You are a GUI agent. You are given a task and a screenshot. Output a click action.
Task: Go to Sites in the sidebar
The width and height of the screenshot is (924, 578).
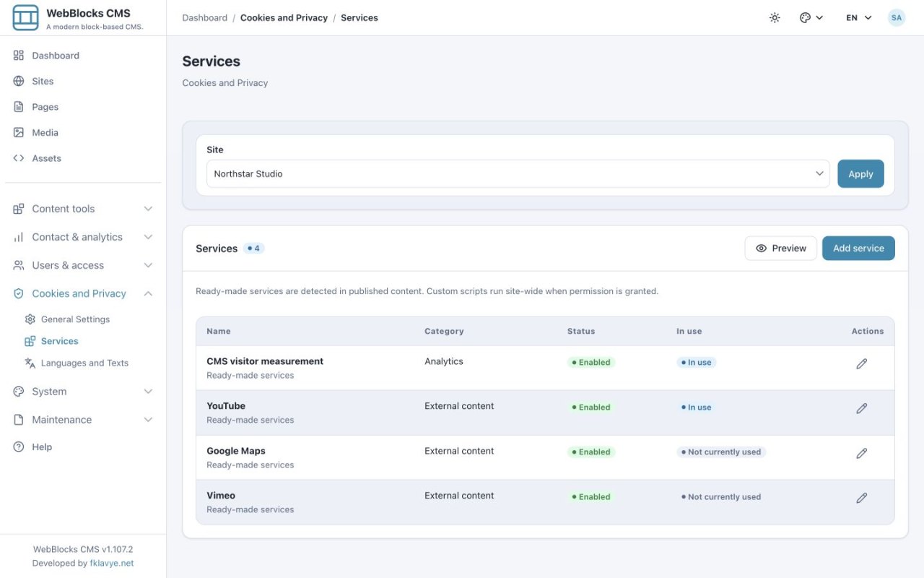click(83, 81)
